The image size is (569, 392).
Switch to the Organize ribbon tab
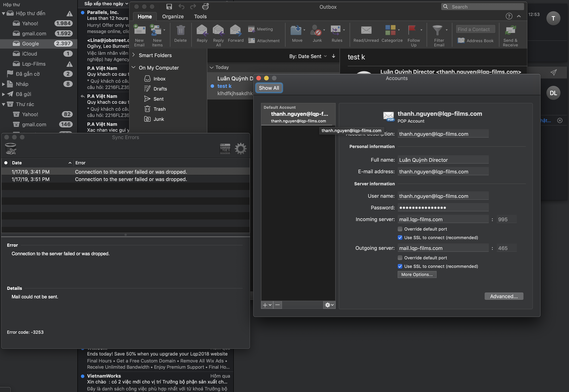(x=173, y=17)
